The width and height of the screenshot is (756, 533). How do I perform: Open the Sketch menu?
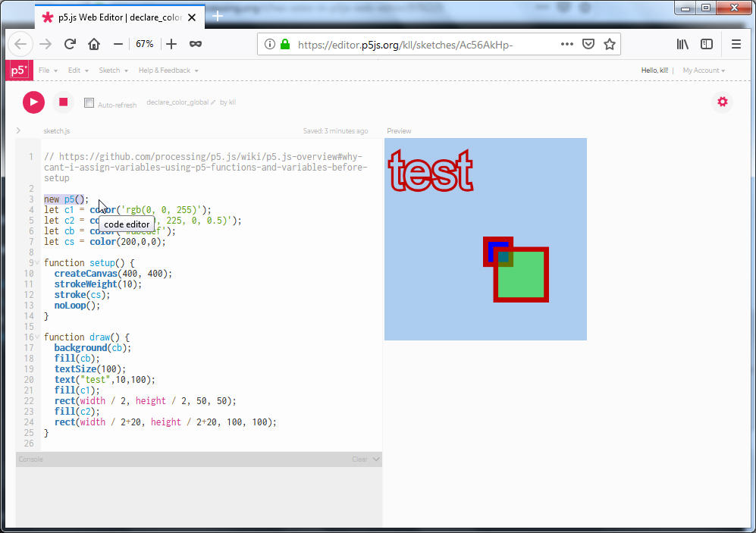pos(113,71)
